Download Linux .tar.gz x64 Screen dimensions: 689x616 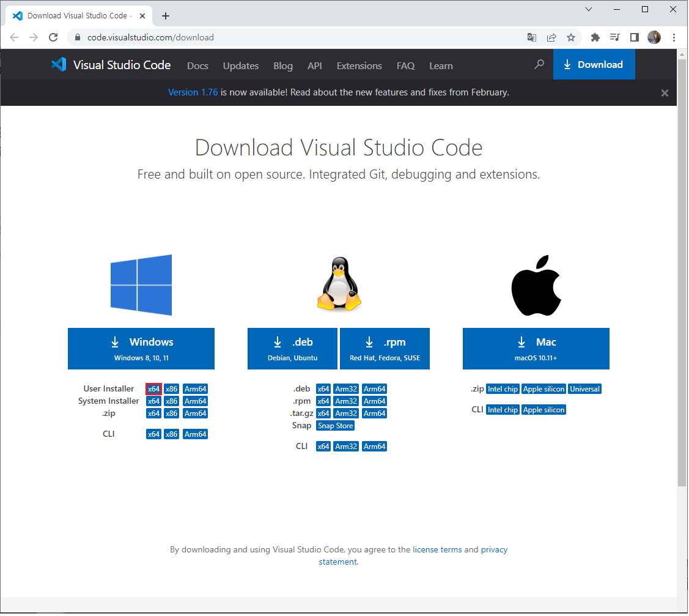[x=323, y=414]
